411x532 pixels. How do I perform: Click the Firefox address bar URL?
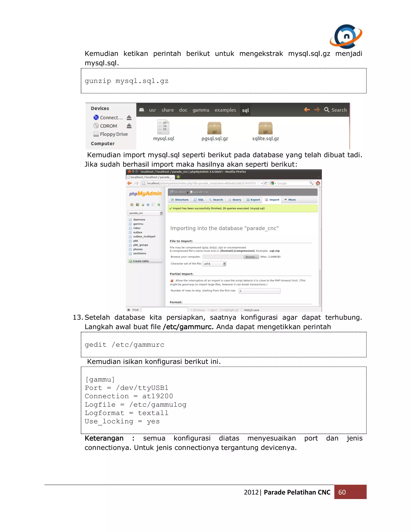[x=201, y=183]
